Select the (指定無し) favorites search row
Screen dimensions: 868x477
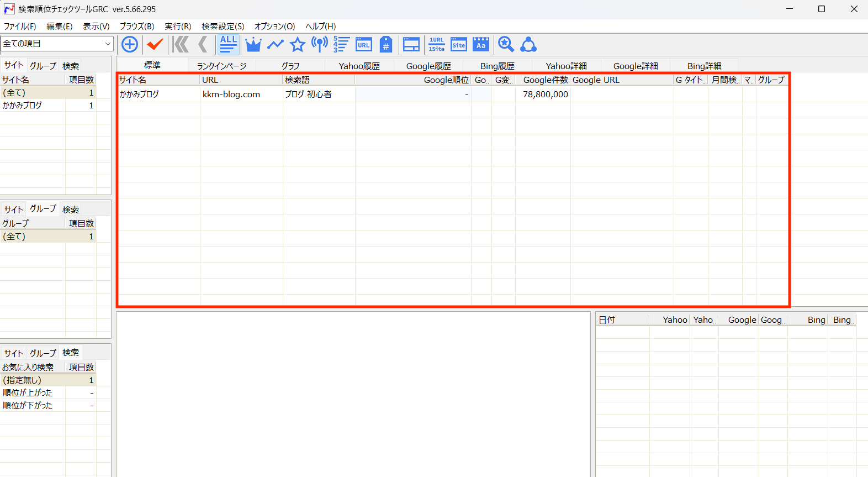[x=49, y=380]
